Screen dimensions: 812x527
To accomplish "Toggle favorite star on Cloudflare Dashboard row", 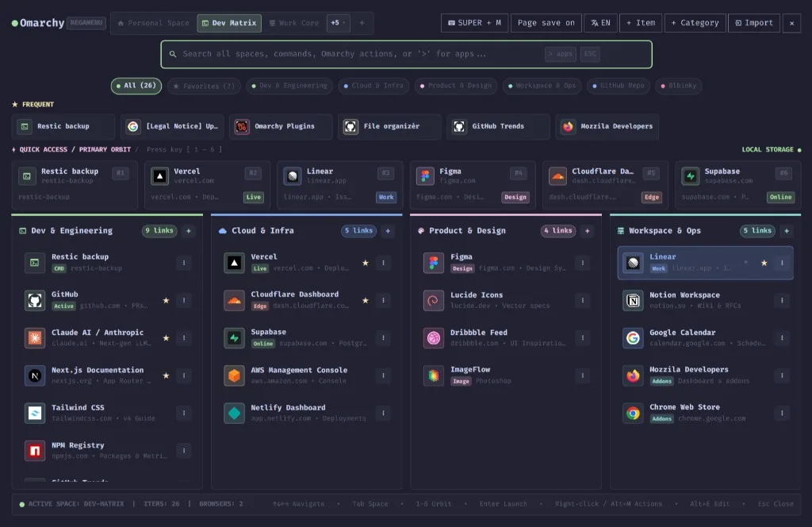I will click(x=365, y=301).
